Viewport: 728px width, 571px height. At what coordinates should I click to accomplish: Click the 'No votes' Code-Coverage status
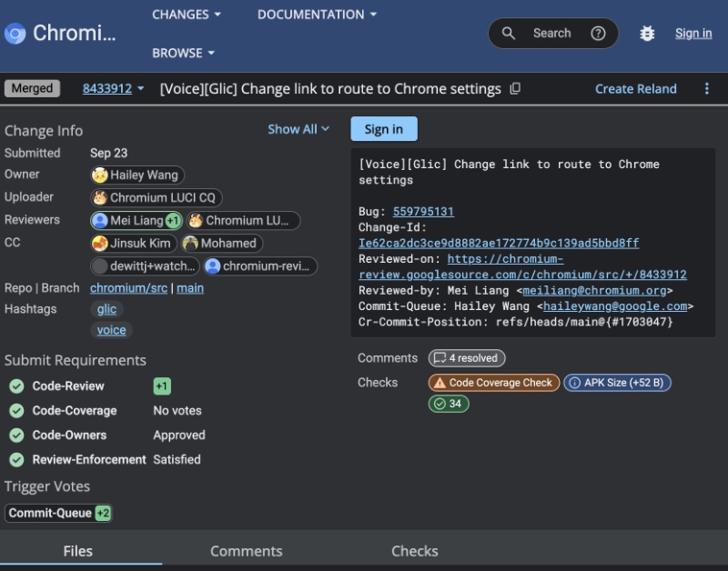(177, 410)
